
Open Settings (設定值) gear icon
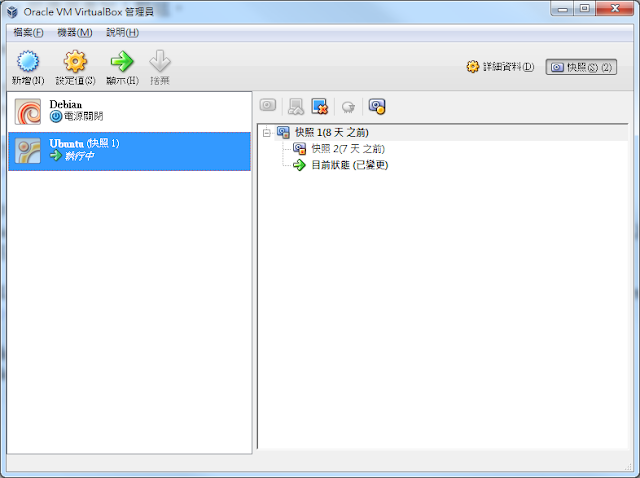coord(75,62)
